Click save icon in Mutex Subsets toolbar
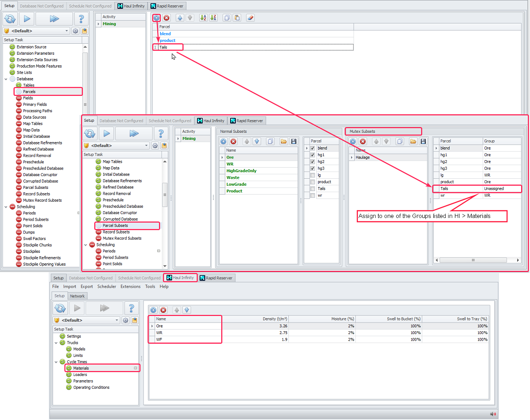The width and height of the screenshot is (530, 420). click(x=423, y=142)
